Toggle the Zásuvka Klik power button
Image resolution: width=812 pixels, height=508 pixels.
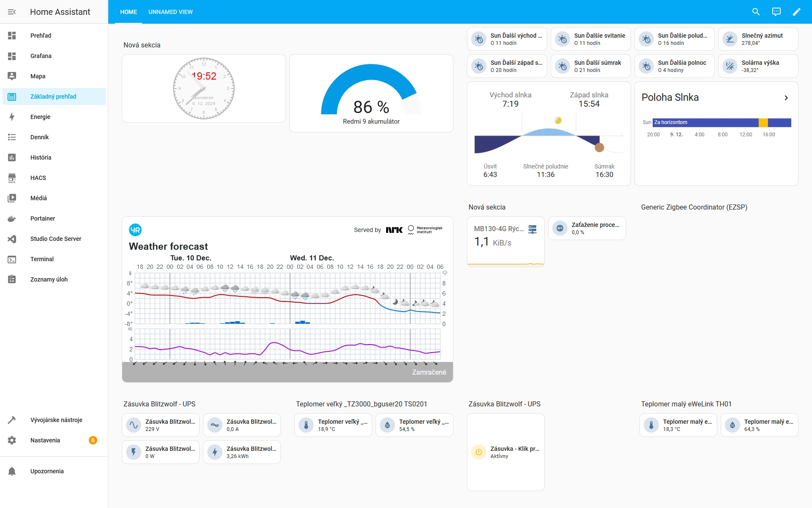tap(479, 452)
